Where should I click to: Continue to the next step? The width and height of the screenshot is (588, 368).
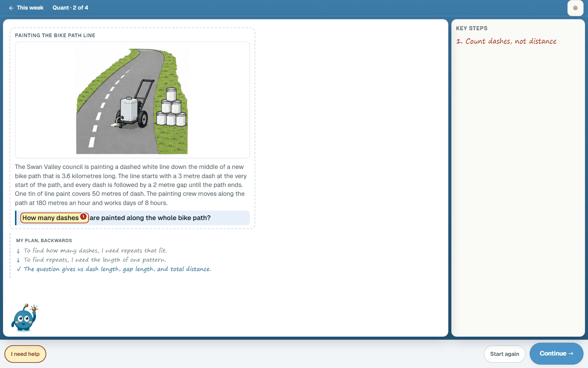pyautogui.click(x=556, y=354)
